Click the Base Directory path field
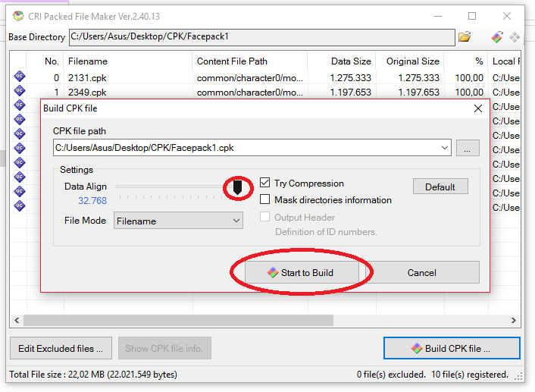Image resolution: width=535 pixels, height=392 pixels. coord(262,37)
